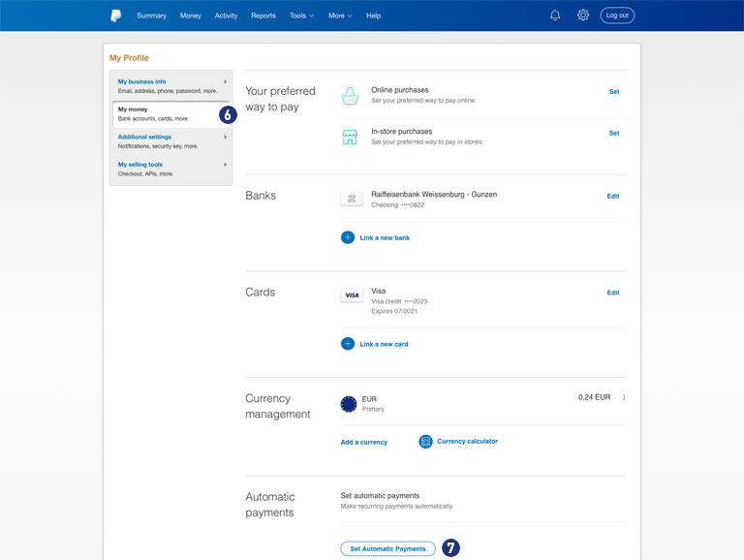744x560 pixels.
Task: Click the online purchases basket icon
Action: tap(350, 95)
